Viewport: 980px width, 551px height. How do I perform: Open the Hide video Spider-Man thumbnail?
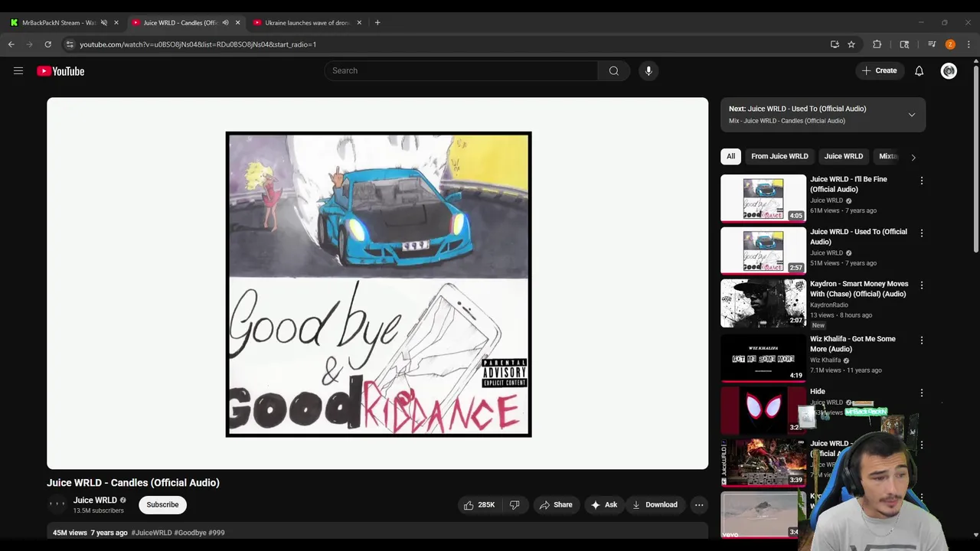(763, 410)
